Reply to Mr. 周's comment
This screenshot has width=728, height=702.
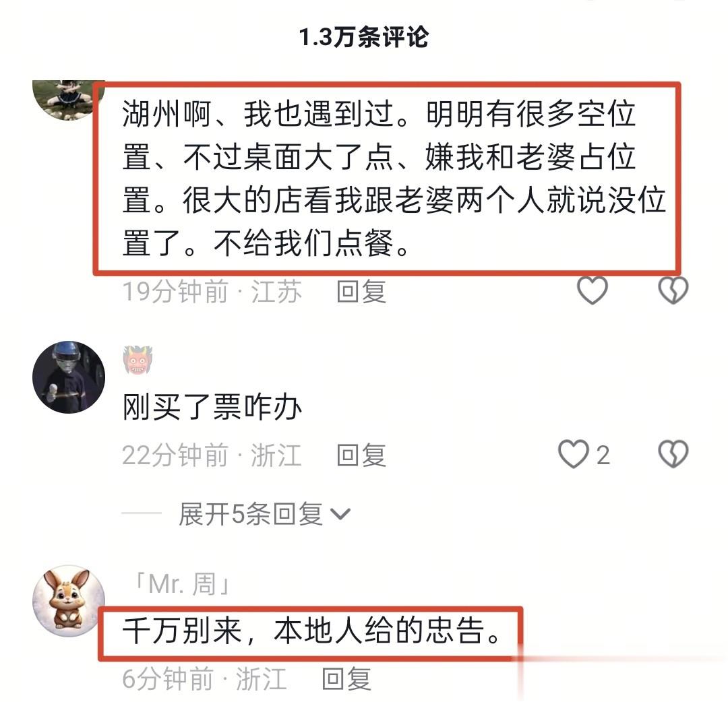point(346,678)
